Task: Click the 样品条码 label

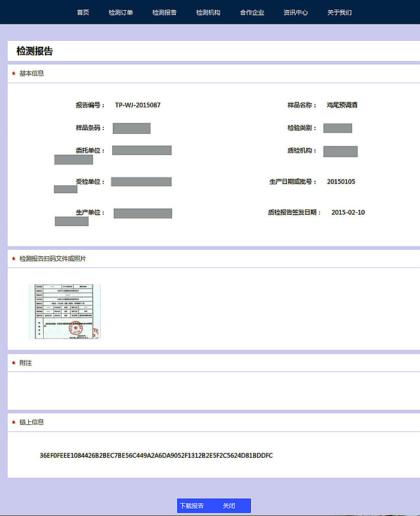Action: (90, 128)
